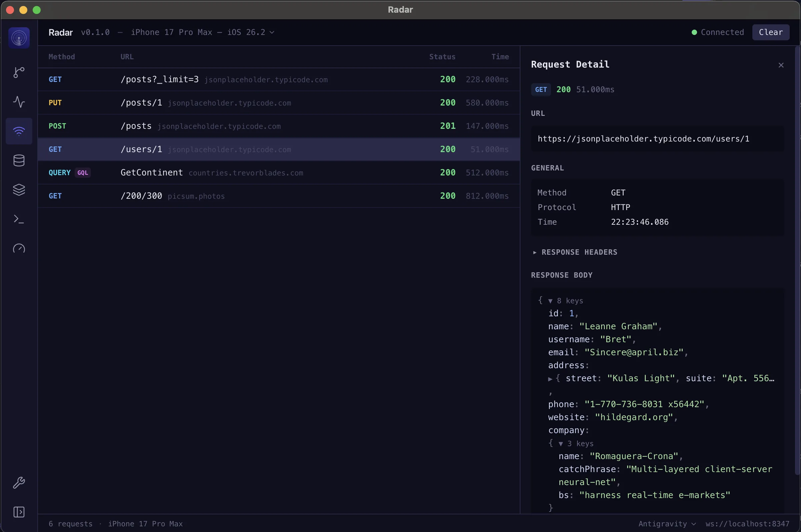This screenshot has height=532, width=801.
Task: Click the 812.000ms time value
Action: tap(487, 196)
